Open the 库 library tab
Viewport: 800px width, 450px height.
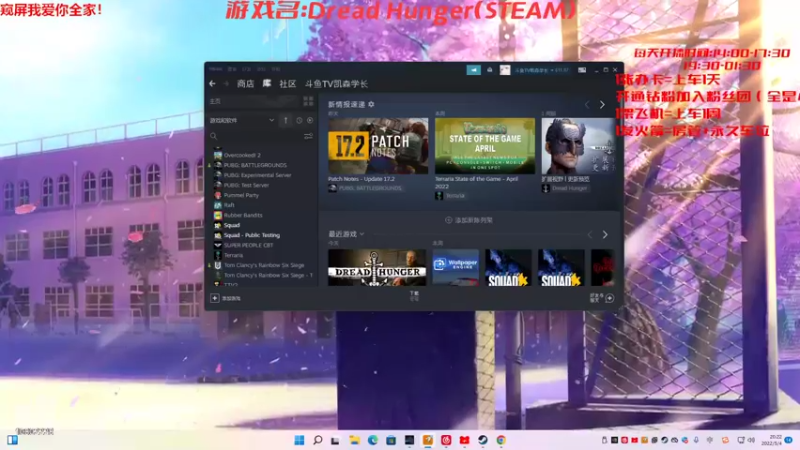pyautogui.click(x=267, y=84)
